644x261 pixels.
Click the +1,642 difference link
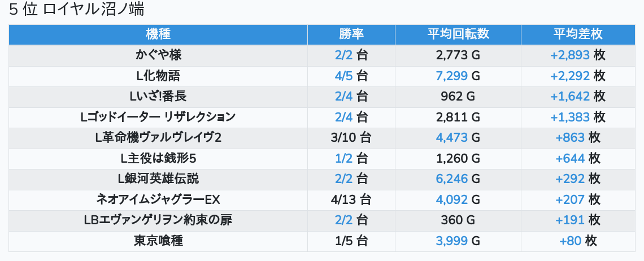(569, 97)
